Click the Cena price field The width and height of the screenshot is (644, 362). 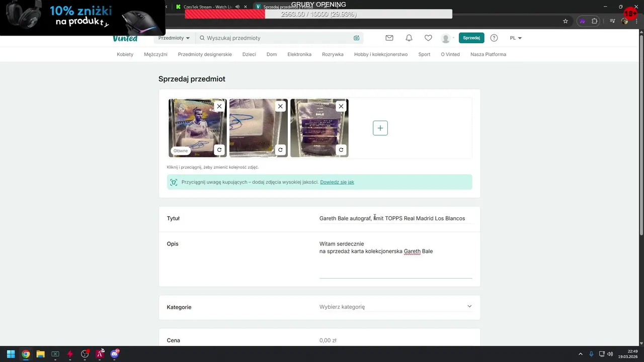(395, 340)
